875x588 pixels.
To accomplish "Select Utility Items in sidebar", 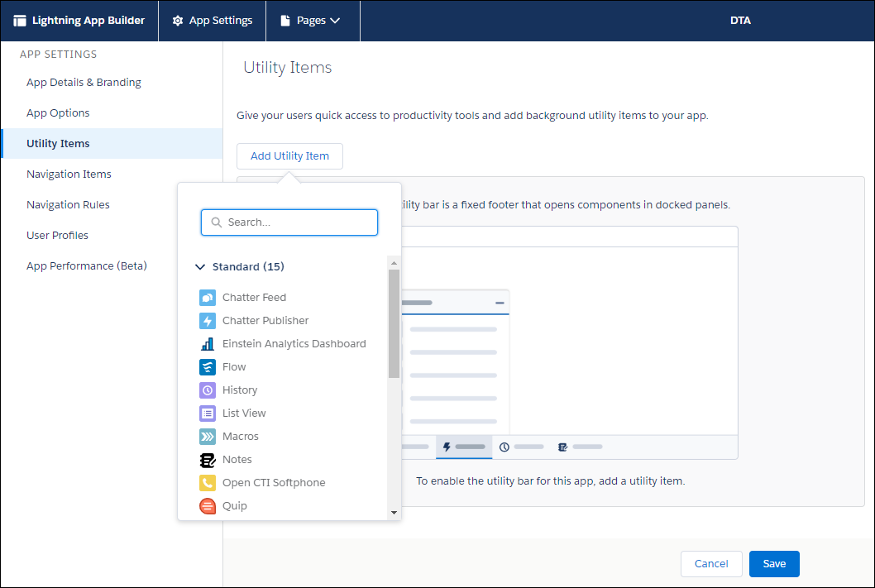I will 112,143.
